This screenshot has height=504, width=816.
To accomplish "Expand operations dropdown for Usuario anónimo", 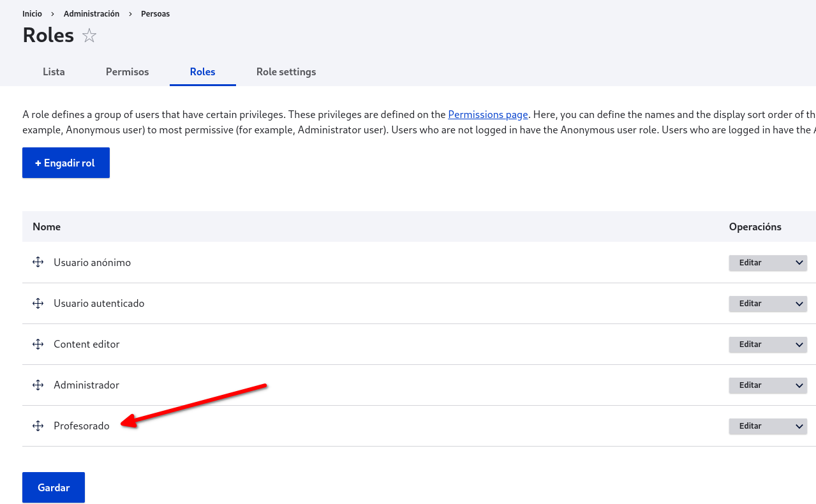I will pos(799,263).
